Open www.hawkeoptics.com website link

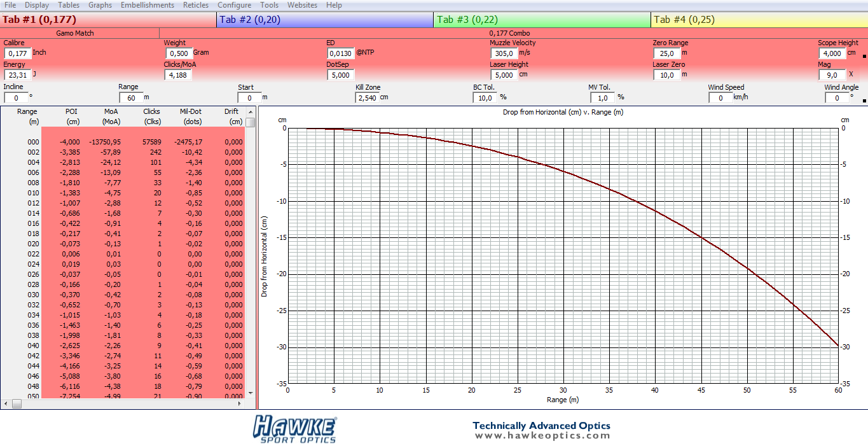pyautogui.click(x=542, y=436)
